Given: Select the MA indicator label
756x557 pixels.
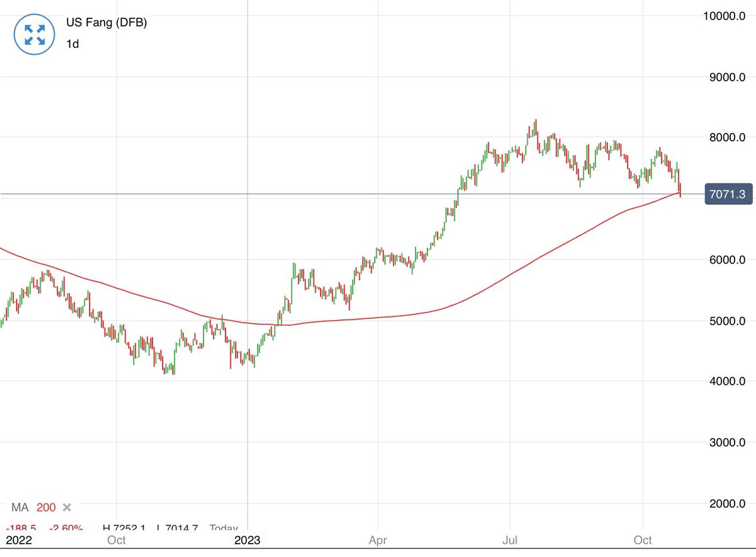Looking at the screenshot, I should pyautogui.click(x=20, y=508).
